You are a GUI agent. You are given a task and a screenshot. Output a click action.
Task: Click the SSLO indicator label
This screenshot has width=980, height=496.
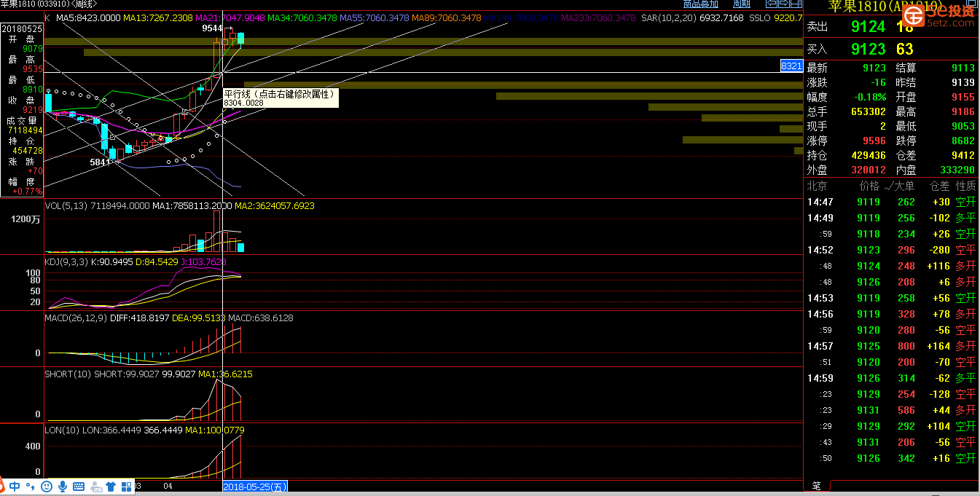(x=760, y=17)
